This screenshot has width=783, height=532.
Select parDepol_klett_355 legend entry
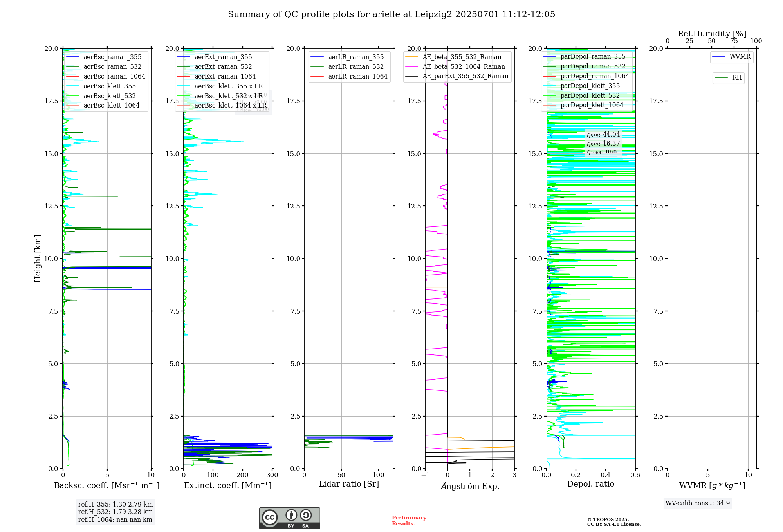pos(582,86)
